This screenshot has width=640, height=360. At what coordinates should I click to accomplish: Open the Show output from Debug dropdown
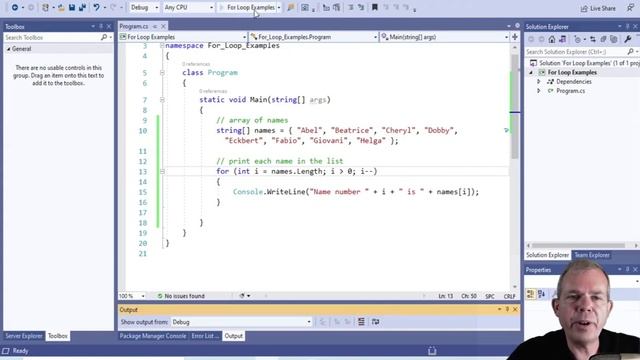pyautogui.click(x=242, y=322)
